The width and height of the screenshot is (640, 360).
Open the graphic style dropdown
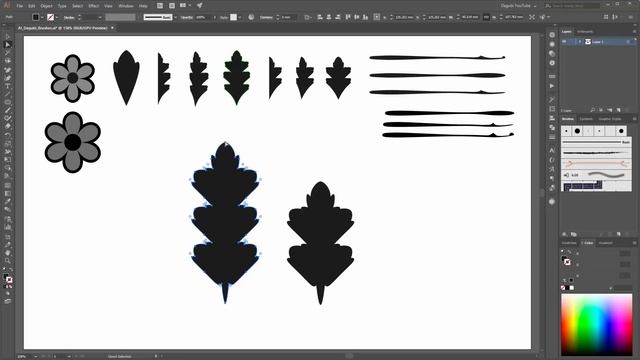[240, 17]
